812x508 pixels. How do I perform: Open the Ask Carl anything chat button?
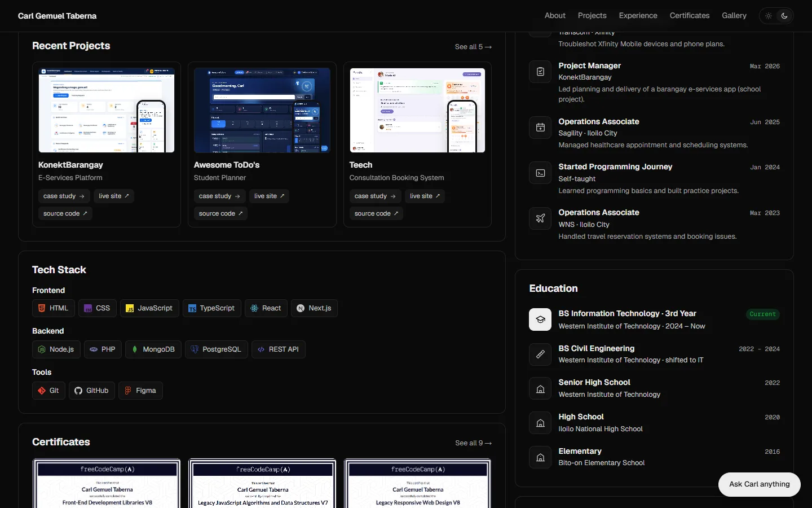760,484
